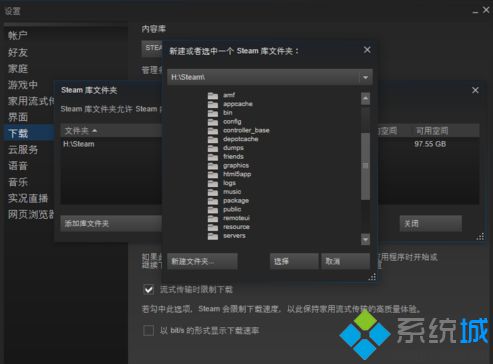This screenshot has width=493, height=364.
Task: Select the friends folder icon
Action: click(213, 157)
